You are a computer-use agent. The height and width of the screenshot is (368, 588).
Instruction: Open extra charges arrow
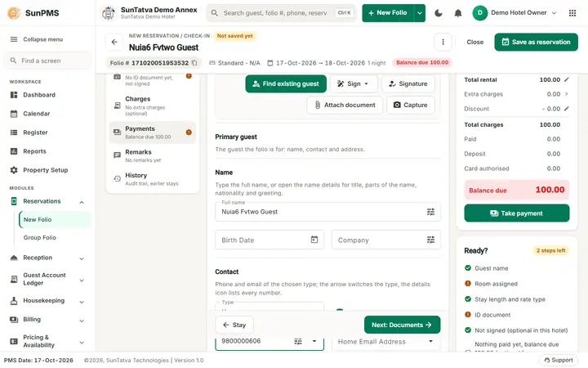(x=566, y=94)
